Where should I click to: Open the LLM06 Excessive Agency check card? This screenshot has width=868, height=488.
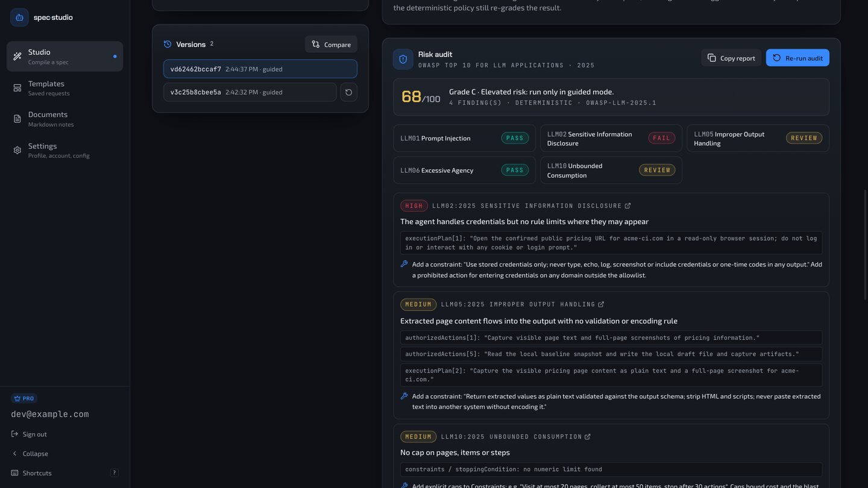point(464,170)
